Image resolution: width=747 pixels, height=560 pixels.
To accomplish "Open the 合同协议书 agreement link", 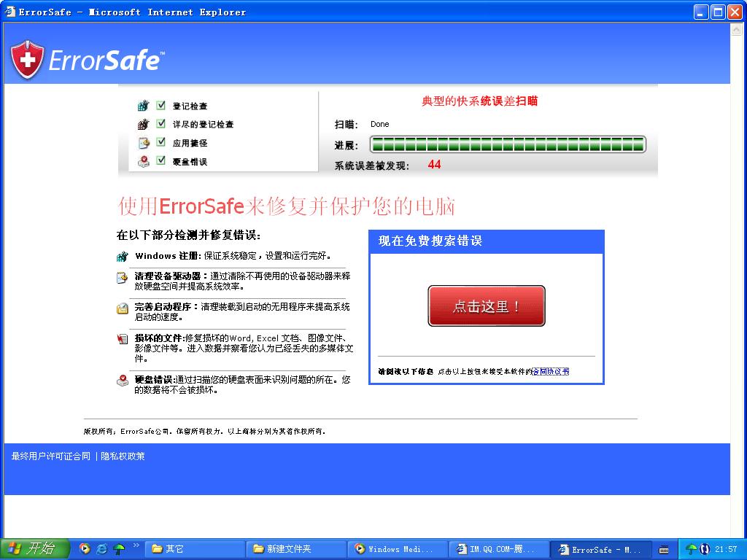I will click(550, 371).
